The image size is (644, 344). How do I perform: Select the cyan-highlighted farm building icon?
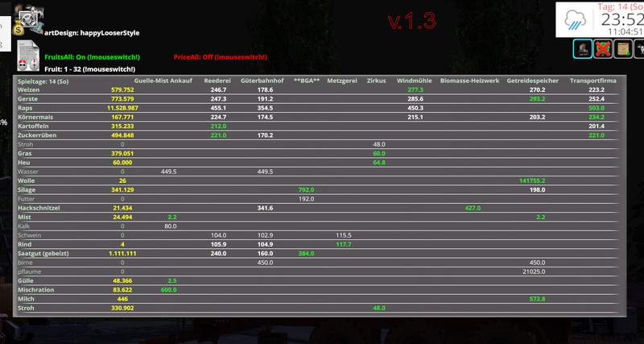coord(582,49)
